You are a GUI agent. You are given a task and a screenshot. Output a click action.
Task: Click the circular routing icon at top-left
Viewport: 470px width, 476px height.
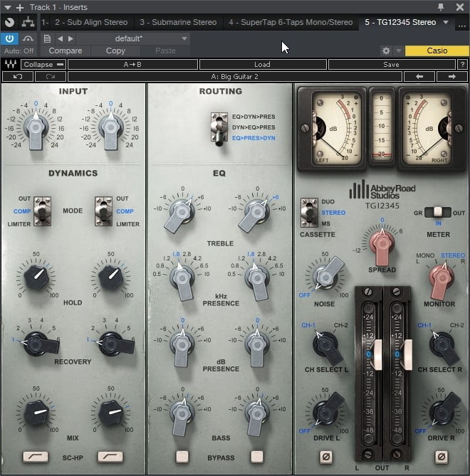pos(10,22)
